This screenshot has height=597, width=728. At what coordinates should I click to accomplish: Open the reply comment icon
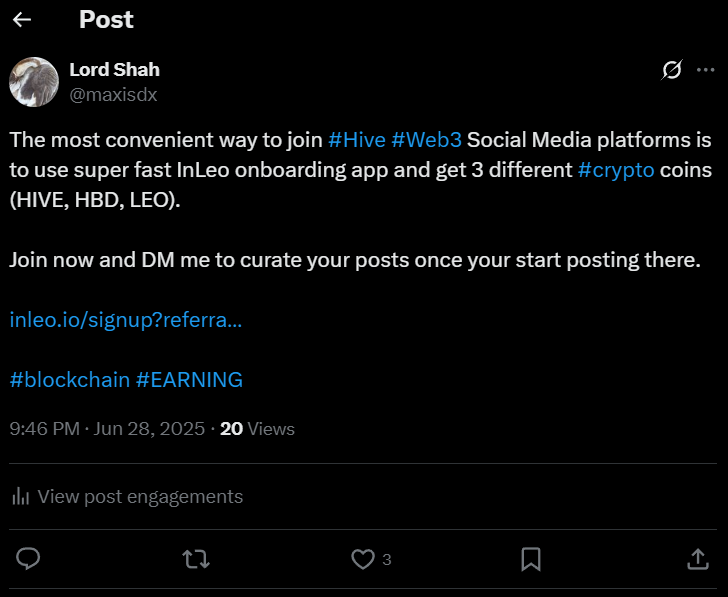tap(28, 558)
